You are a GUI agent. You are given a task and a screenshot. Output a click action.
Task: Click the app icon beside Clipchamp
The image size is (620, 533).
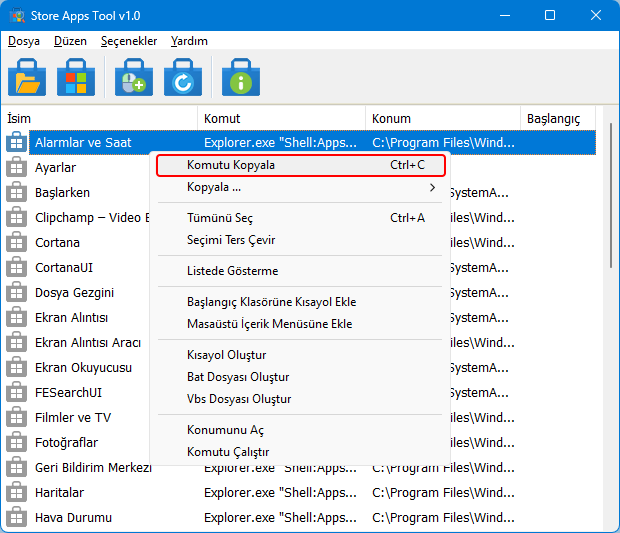tap(16, 217)
